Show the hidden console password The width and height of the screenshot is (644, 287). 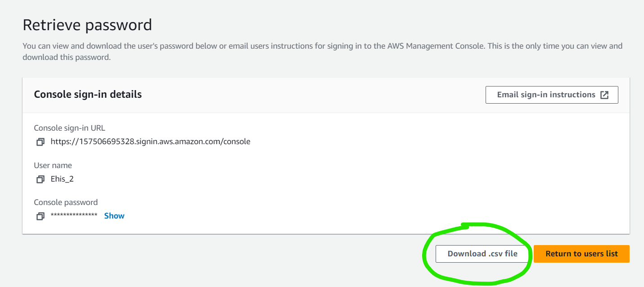tap(114, 216)
